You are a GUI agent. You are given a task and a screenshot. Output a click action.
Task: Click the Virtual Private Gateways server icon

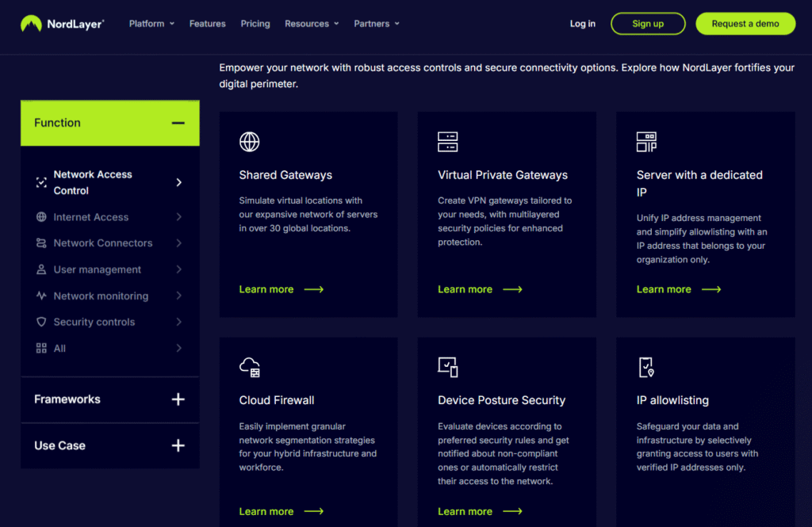point(447,141)
